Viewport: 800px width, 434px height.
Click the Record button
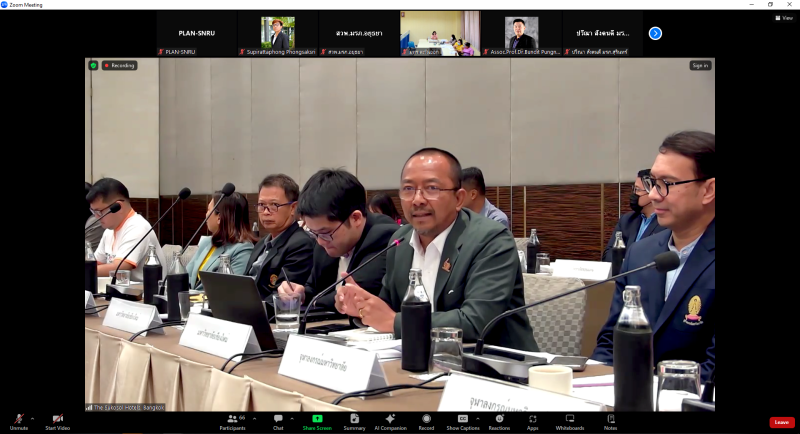[x=426, y=422]
